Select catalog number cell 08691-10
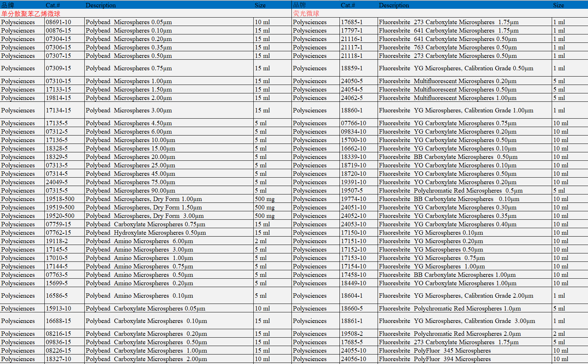This screenshot has width=588, height=364. pos(59,22)
